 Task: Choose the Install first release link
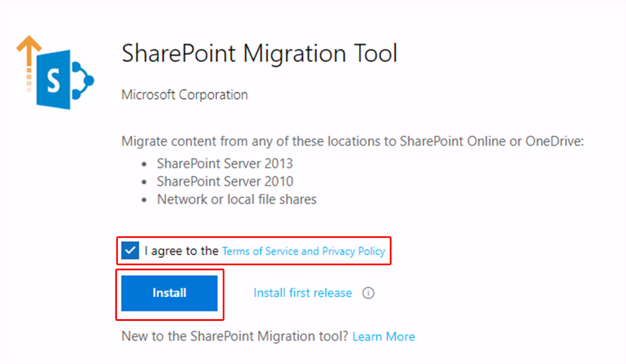(x=303, y=293)
